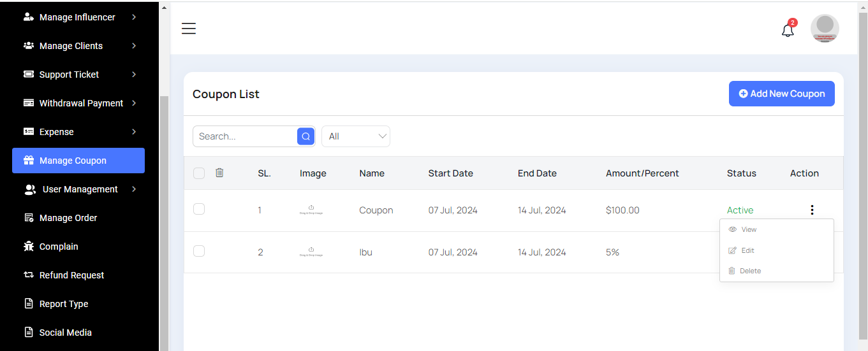The width and height of the screenshot is (868, 351).
Task: Open the All status filter dropdown
Action: tap(356, 136)
